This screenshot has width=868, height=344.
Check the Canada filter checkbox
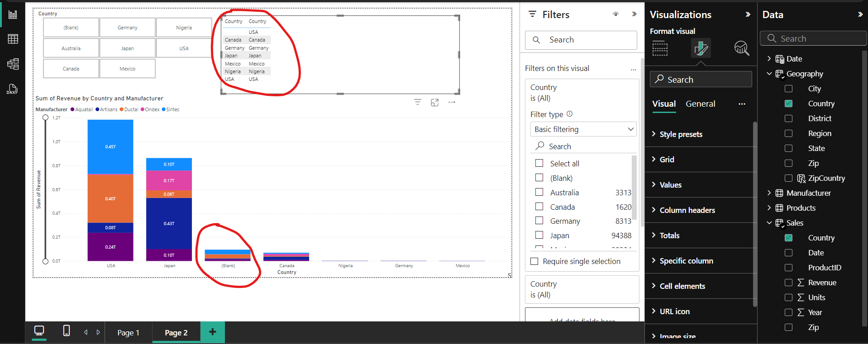tap(539, 207)
